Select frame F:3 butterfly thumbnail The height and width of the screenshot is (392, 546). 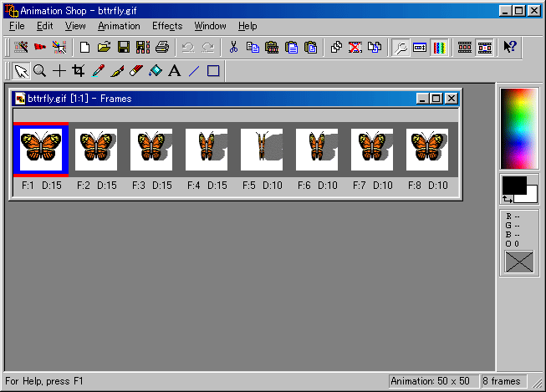tap(151, 150)
